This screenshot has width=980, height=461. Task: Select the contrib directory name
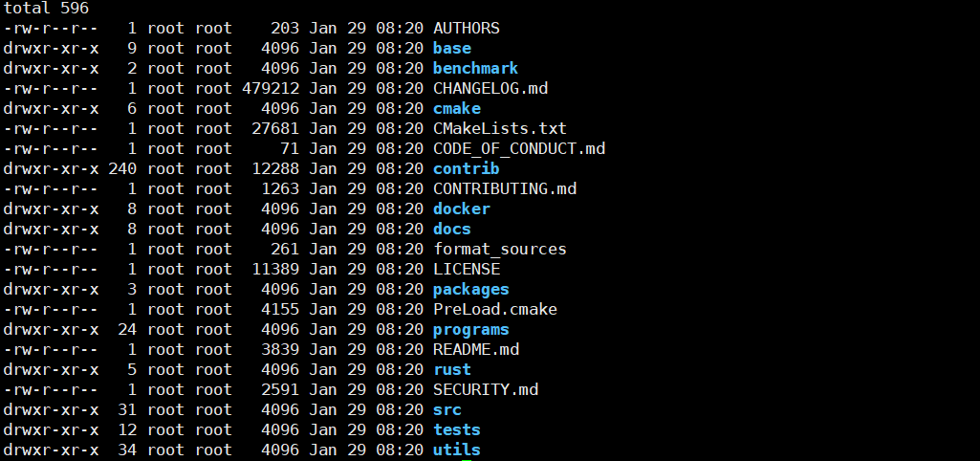[466, 168]
